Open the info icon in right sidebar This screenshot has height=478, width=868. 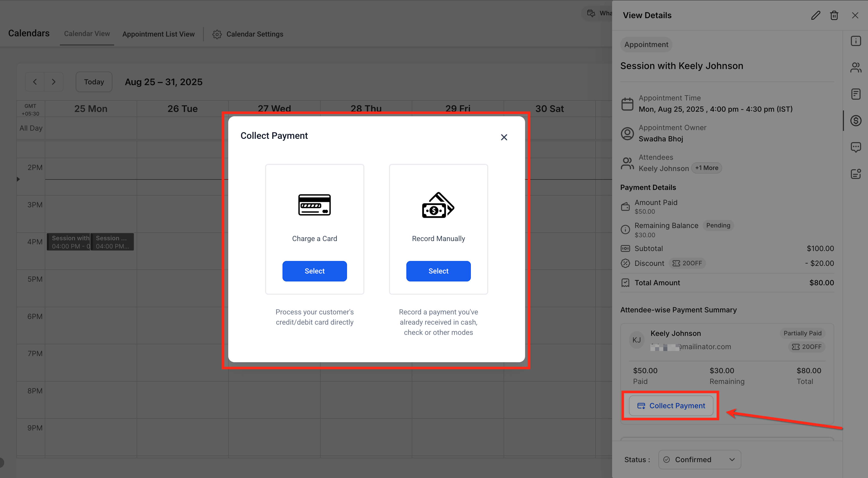[x=855, y=41]
